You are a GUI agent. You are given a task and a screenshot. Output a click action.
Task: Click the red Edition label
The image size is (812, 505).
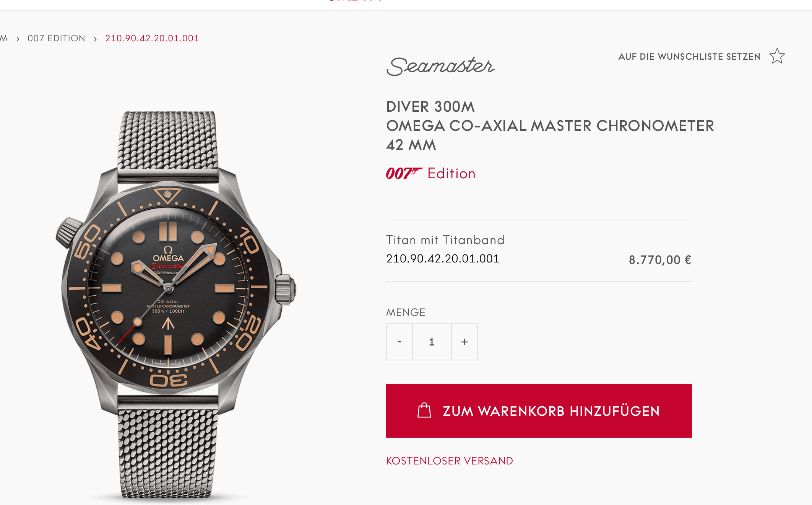(x=451, y=174)
